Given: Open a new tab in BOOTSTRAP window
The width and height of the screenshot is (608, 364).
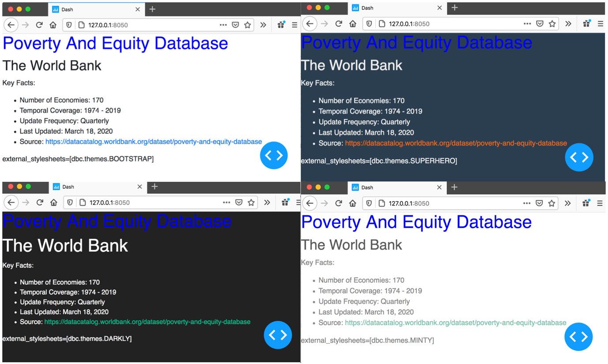Looking at the screenshot, I should [152, 9].
